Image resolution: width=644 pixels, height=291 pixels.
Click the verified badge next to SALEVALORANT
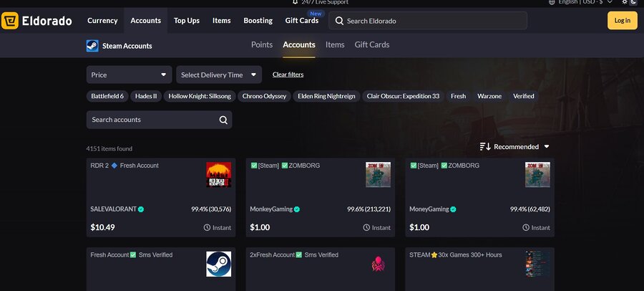point(141,209)
